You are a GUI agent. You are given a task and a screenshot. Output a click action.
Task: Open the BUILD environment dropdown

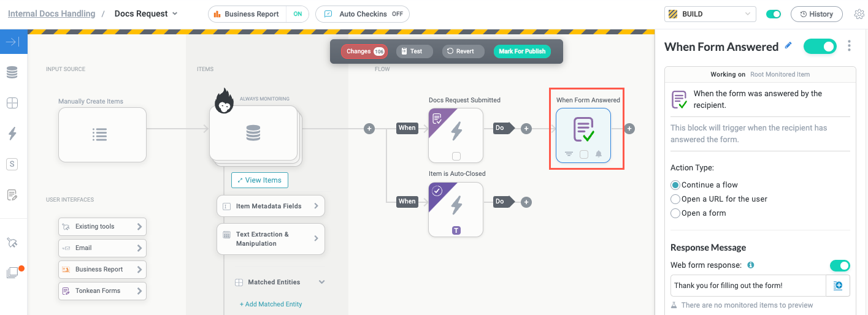tap(710, 14)
